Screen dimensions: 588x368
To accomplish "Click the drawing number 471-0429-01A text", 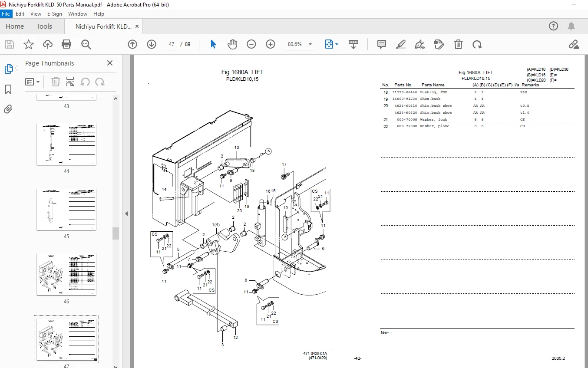I will click(315, 354).
